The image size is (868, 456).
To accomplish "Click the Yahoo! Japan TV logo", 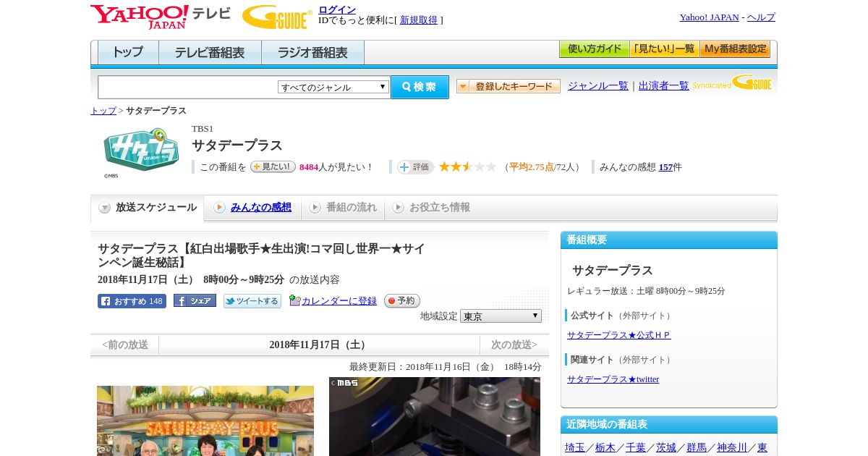I will point(161,17).
